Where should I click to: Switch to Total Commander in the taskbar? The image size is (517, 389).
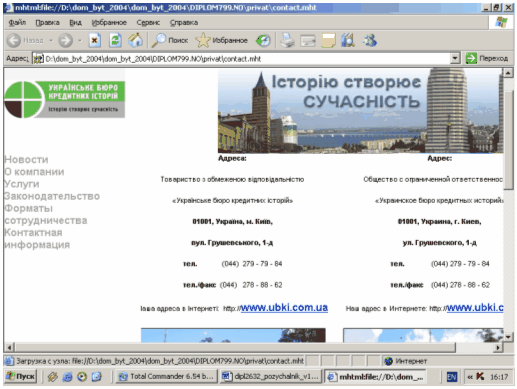(166, 377)
